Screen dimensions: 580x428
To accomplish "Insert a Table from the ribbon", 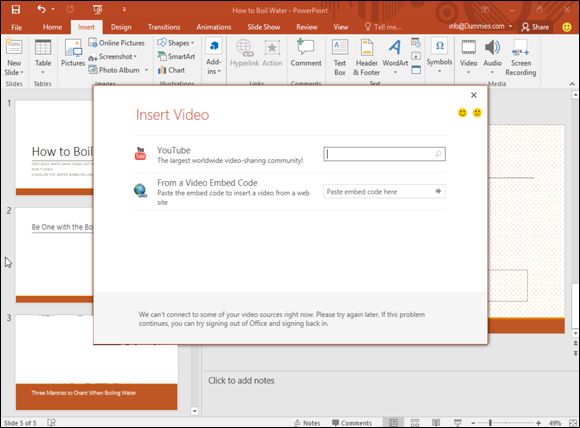I will [43, 57].
